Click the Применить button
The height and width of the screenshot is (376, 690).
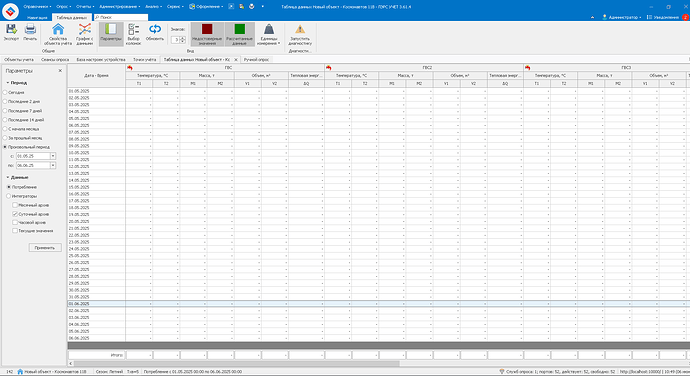point(45,248)
